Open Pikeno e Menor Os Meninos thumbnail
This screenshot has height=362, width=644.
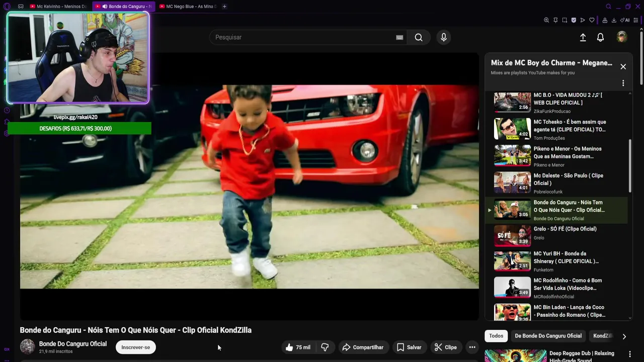[x=512, y=155]
